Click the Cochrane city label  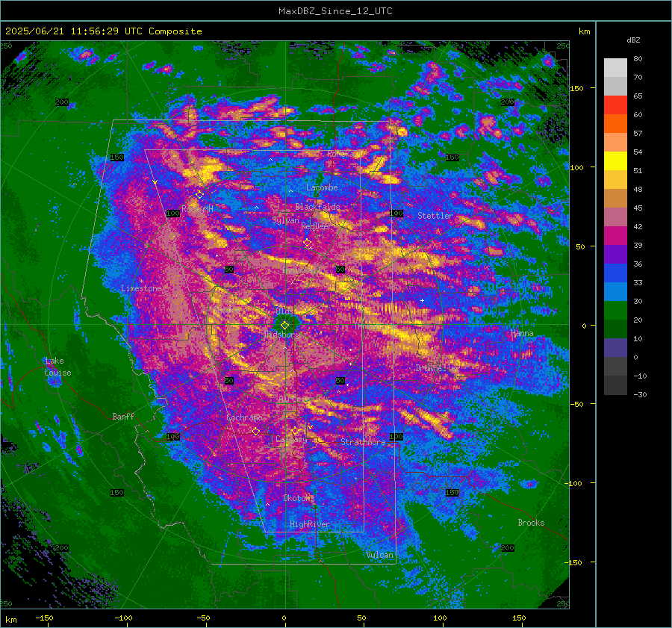click(x=244, y=417)
